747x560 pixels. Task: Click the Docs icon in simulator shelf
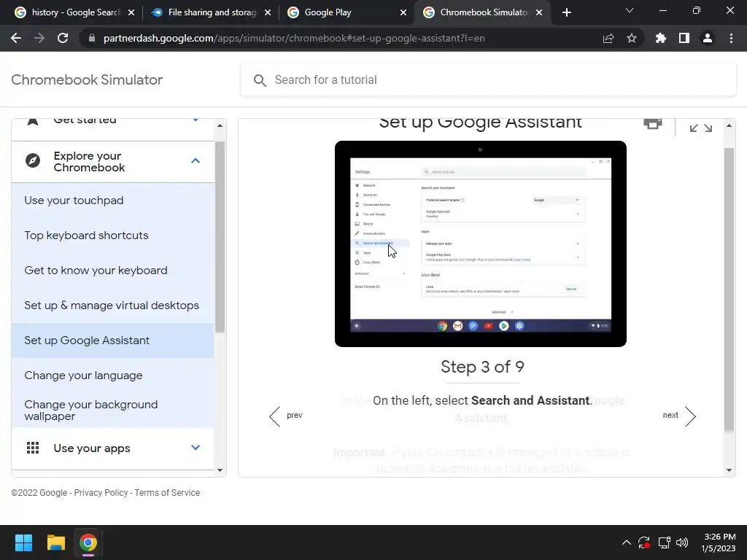(x=473, y=326)
